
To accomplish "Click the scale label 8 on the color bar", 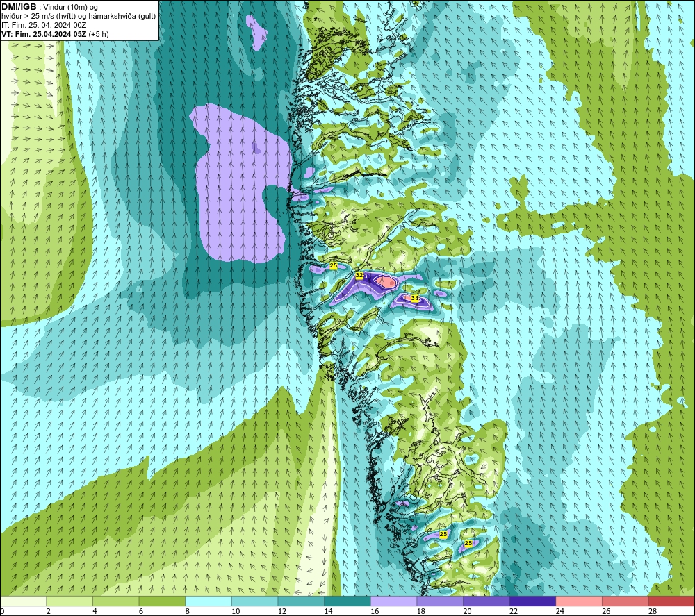I will (x=188, y=611).
